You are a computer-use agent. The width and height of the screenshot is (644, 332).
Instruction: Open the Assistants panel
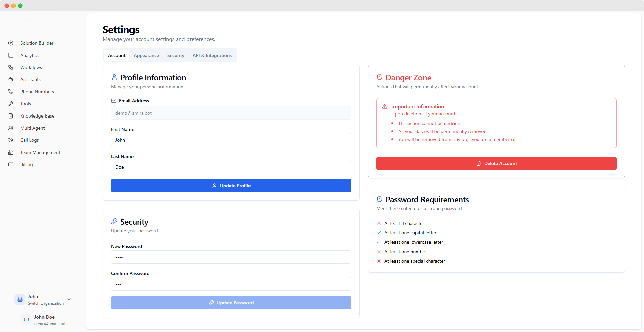[x=30, y=79]
